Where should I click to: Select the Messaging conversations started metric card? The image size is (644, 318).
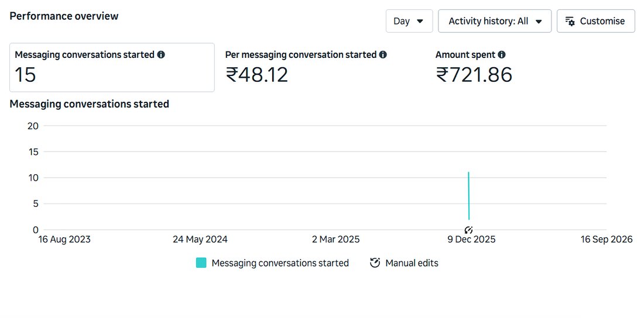(x=112, y=67)
